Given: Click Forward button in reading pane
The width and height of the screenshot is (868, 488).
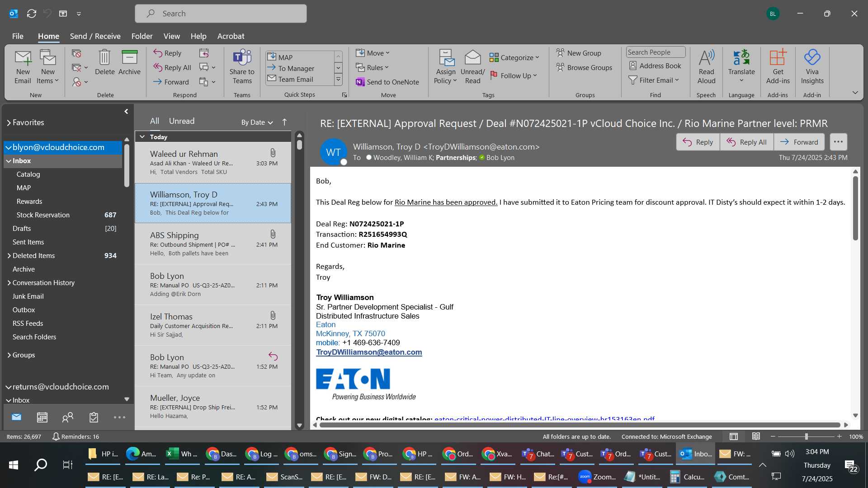Looking at the screenshot, I should (799, 142).
